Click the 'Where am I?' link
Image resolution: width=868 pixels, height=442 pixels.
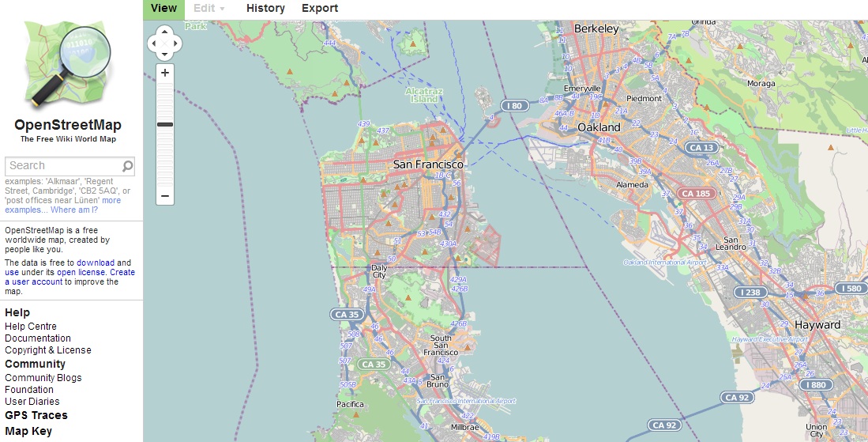click(x=74, y=210)
